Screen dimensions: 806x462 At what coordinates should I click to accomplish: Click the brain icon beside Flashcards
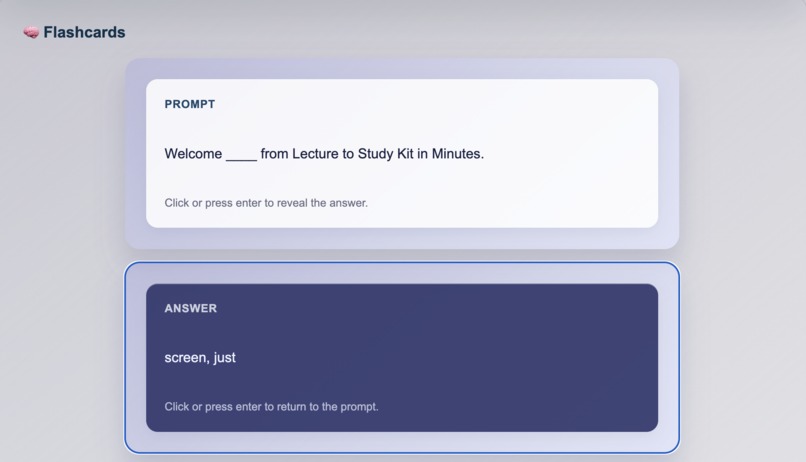(x=31, y=32)
